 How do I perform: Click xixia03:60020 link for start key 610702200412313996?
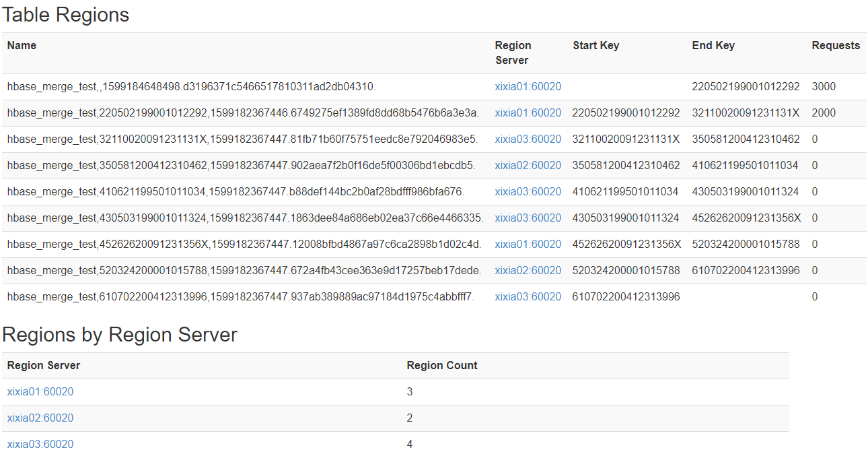[528, 297]
